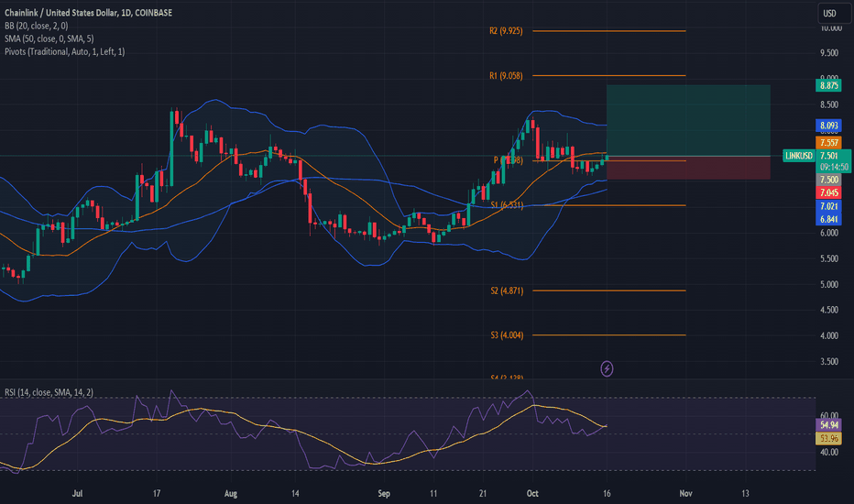This screenshot has height=504, width=854.
Task: Click the Jul label on the time axis
Action: [x=77, y=493]
